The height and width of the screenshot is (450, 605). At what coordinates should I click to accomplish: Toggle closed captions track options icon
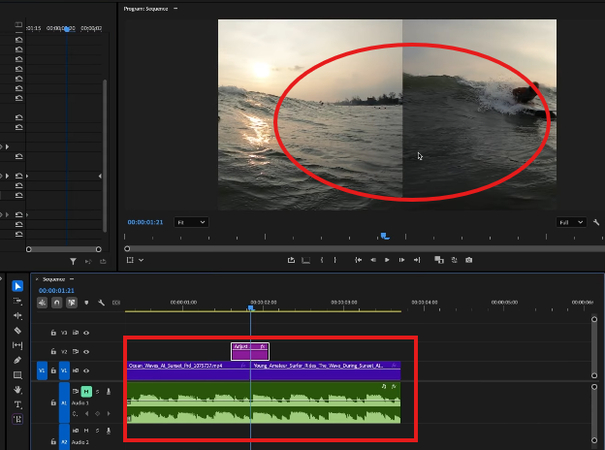coord(116,303)
